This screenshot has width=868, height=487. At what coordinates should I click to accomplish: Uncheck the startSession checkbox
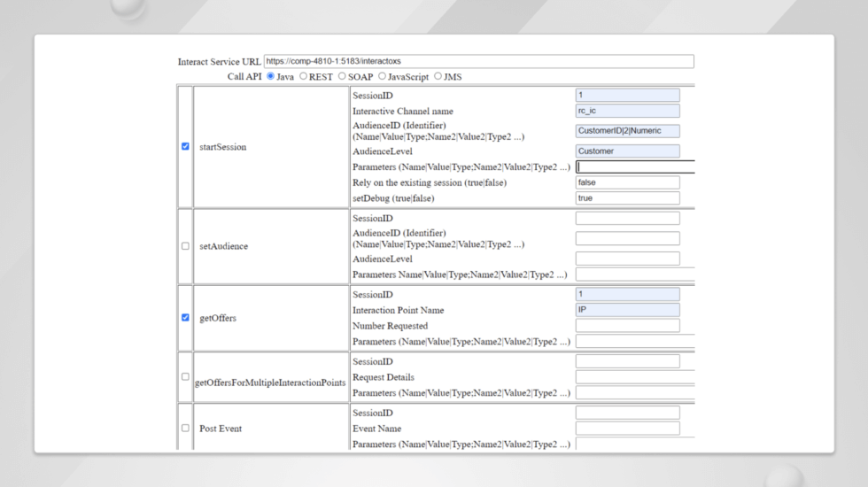tap(185, 147)
